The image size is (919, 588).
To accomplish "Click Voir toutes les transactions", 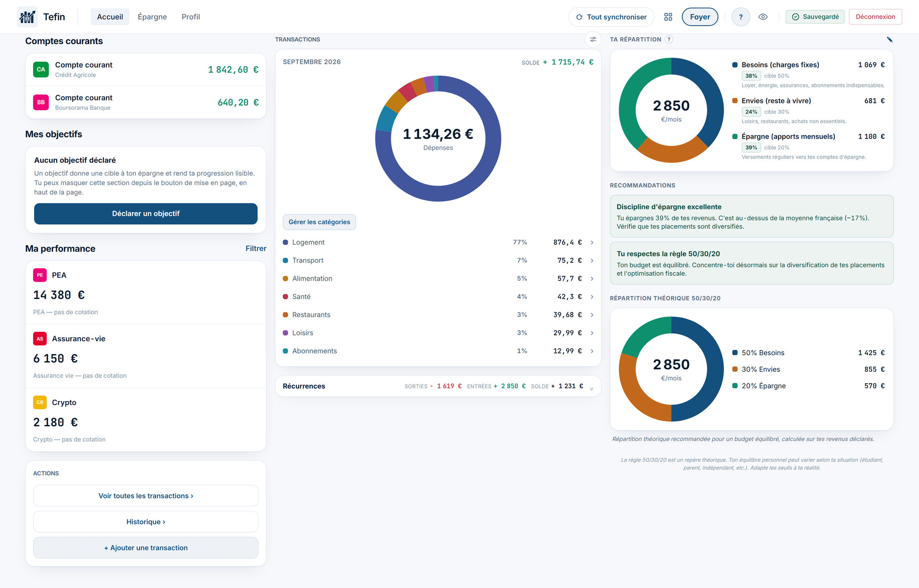I will pos(146,496).
